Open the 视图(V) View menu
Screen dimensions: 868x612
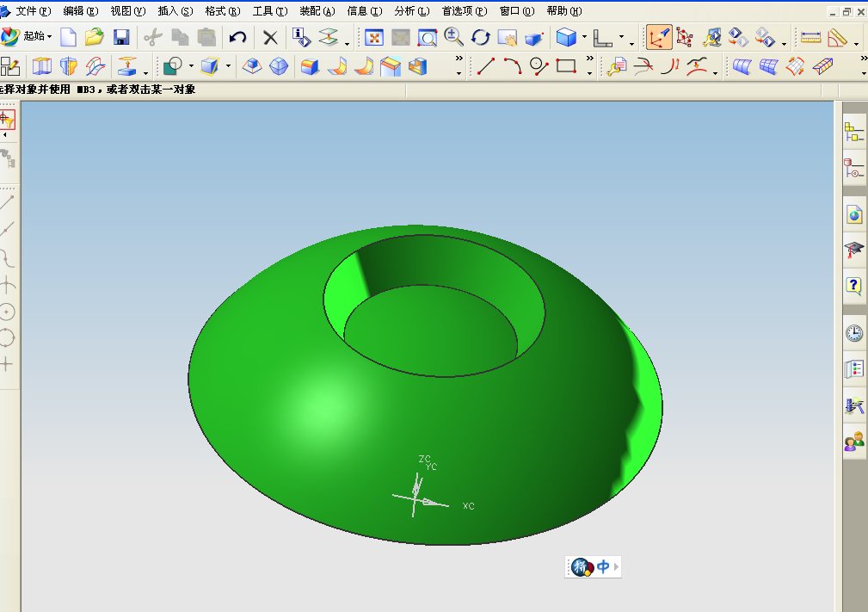click(127, 11)
